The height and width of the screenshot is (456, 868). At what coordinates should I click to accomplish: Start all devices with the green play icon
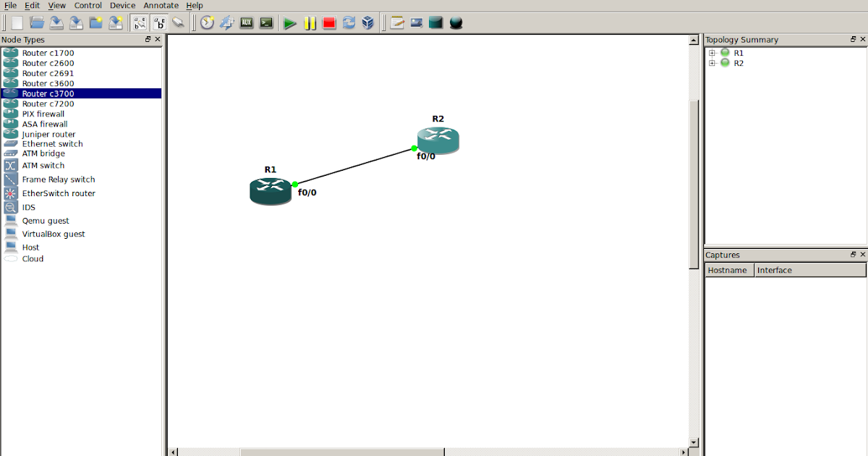coord(289,22)
